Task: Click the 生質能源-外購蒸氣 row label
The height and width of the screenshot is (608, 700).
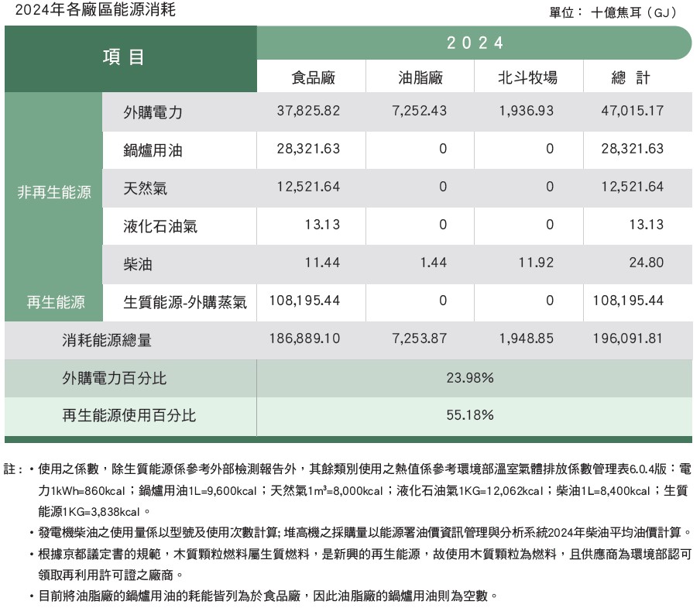Action: pos(184,303)
